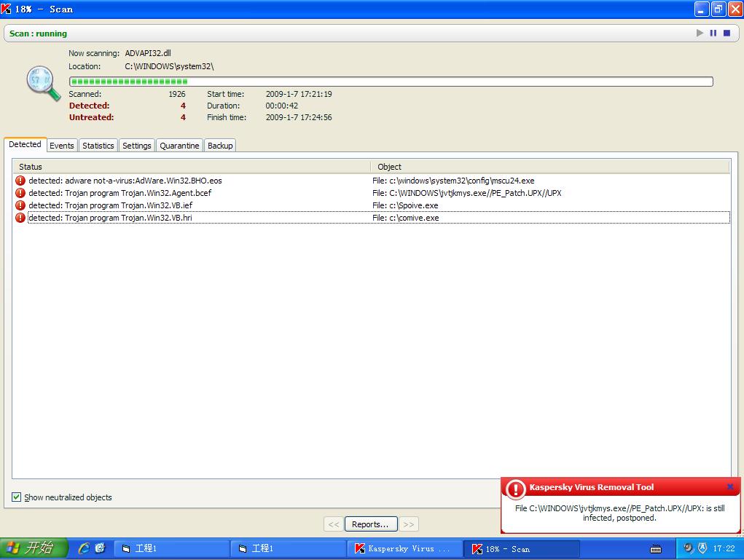
Task: Switch to Kaspersky Virus taskbar window
Action: click(404, 548)
